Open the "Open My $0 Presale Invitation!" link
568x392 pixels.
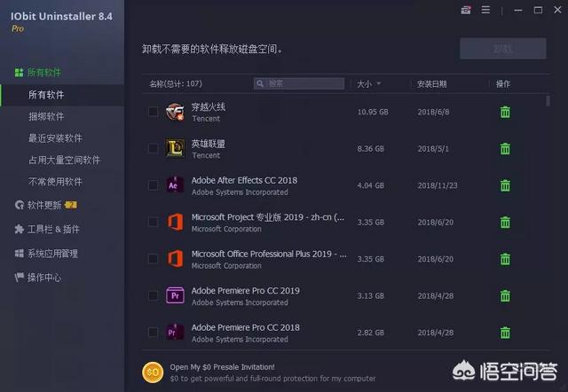pyautogui.click(x=222, y=367)
